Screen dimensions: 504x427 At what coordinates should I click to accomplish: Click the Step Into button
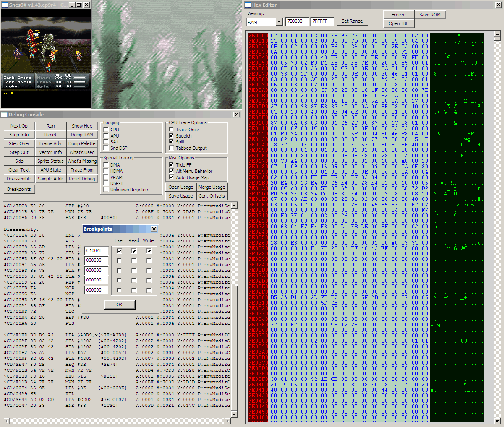pyautogui.click(x=19, y=135)
